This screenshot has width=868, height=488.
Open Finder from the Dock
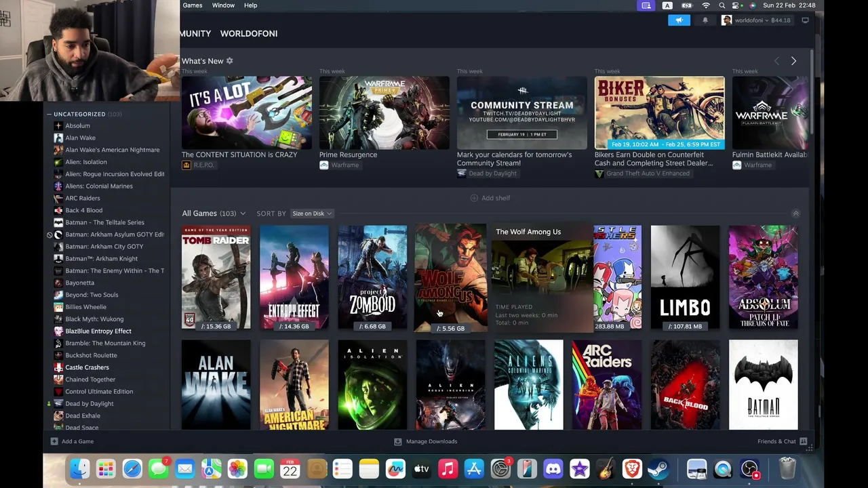click(80, 469)
